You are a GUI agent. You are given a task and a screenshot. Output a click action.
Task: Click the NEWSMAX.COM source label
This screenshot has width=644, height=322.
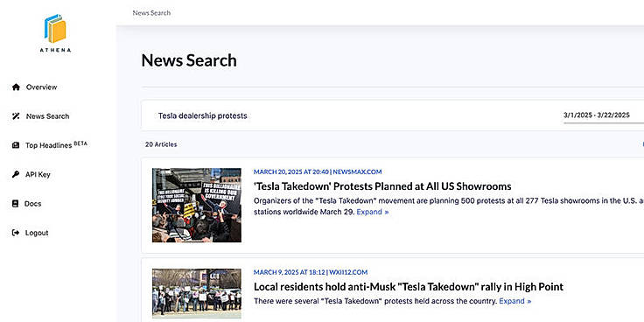pyautogui.click(x=357, y=171)
